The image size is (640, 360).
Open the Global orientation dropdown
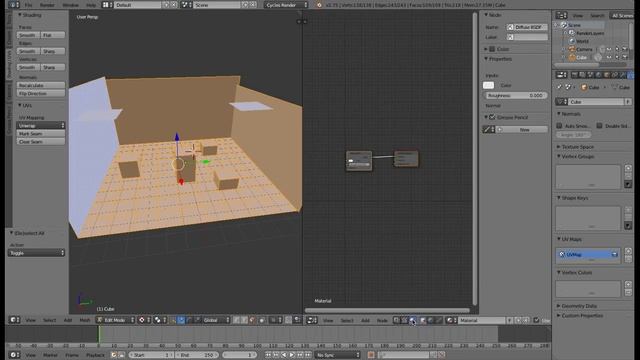click(217, 320)
